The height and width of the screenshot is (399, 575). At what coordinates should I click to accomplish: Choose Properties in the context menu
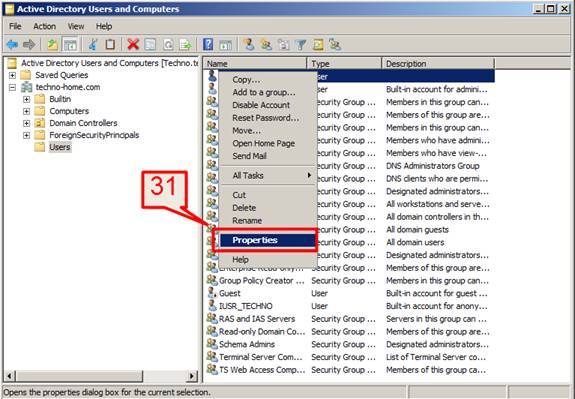tap(268, 240)
